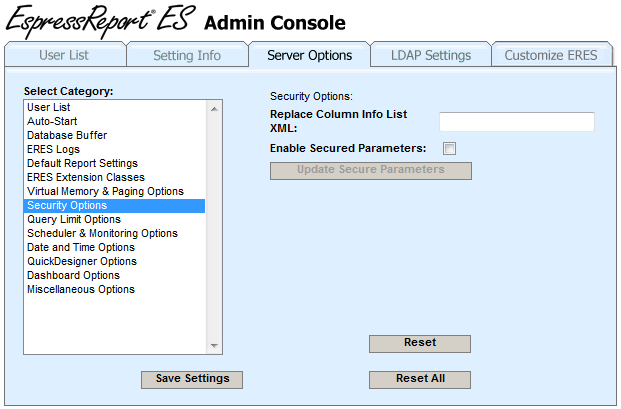Select Default Report Settings category
The width and height of the screenshot is (621, 409).
(114, 163)
